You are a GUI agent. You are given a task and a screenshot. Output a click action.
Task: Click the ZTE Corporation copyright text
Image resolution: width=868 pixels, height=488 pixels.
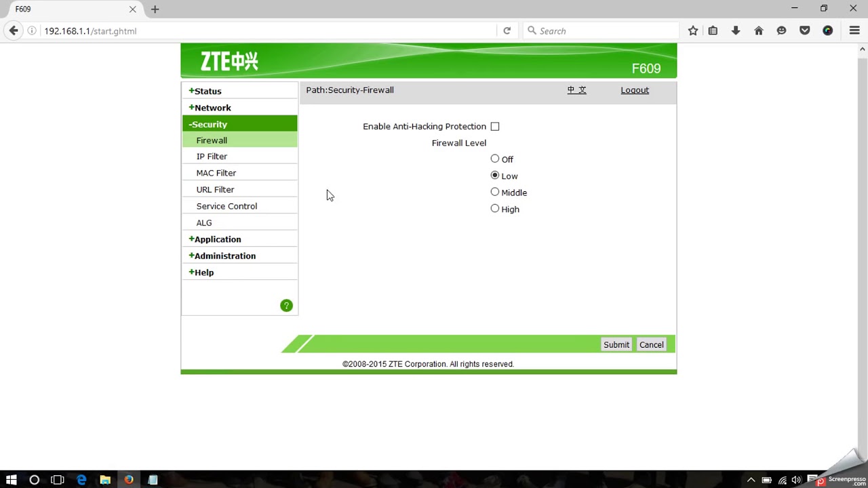click(428, 364)
